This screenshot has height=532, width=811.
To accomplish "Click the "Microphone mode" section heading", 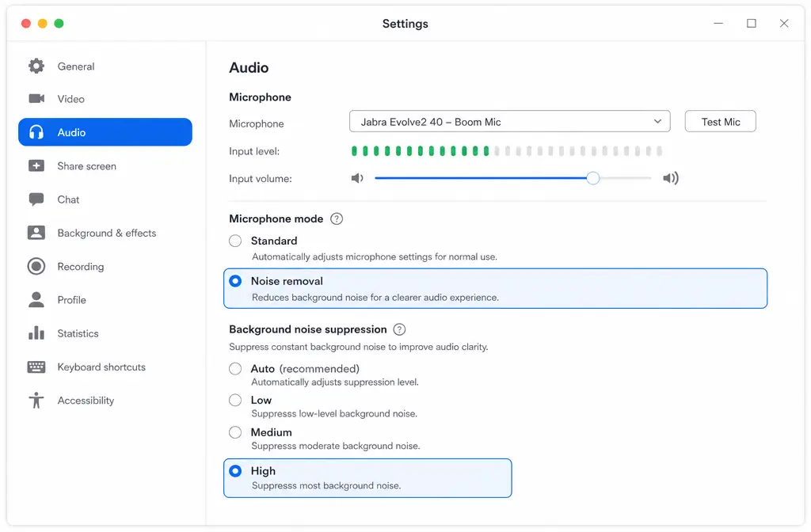I will coord(276,218).
